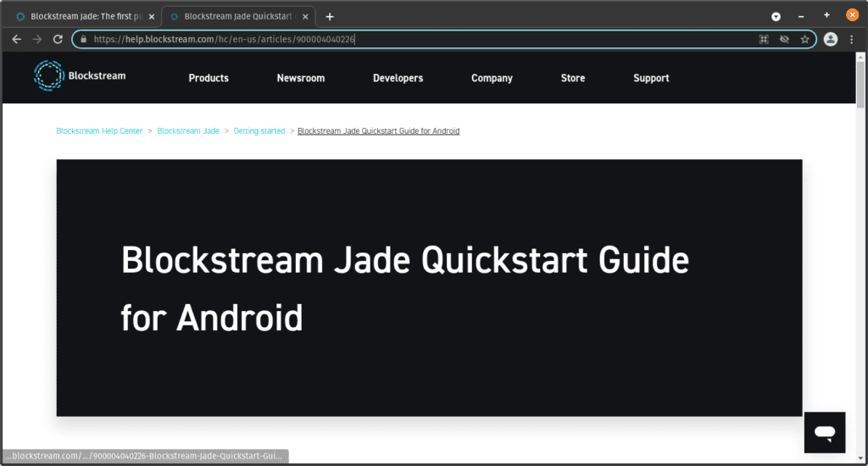Switch to 'Blockstream Jade: The first' tab
Screen dimensions: 868x466
tap(83, 17)
